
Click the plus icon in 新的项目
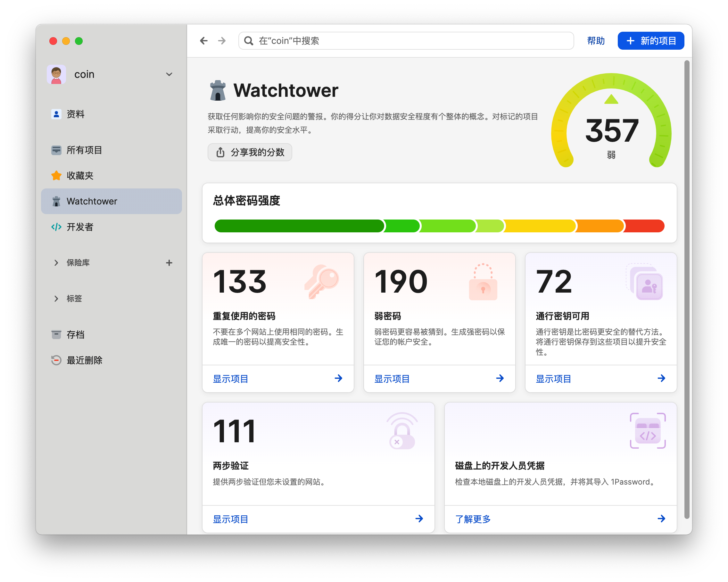point(630,41)
